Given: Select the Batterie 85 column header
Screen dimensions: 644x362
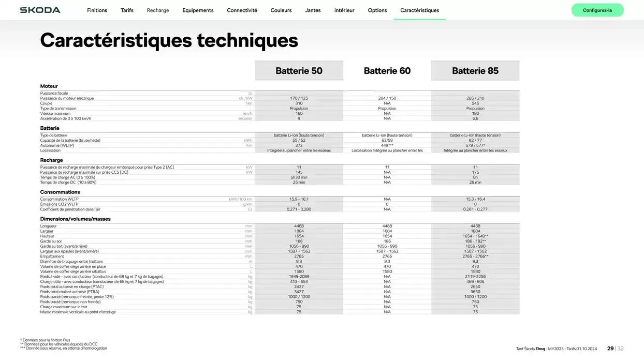Looking at the screenshot, I should [475, 70].
